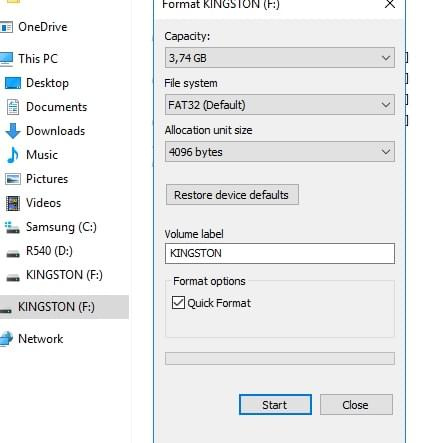The image size is (425, 443).
Task: Click the Documents folder icon
Action: click(x=13, y=107)
